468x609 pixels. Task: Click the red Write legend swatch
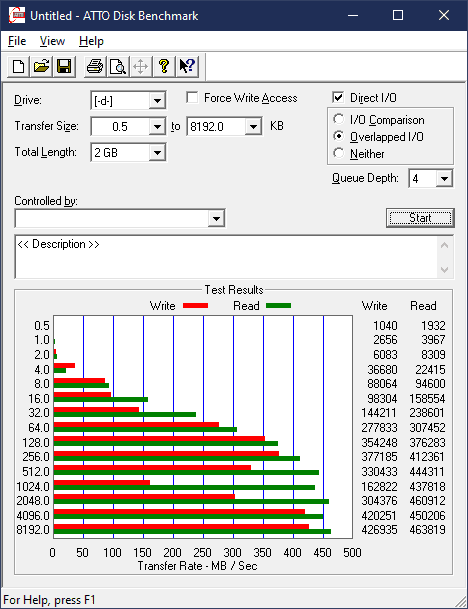pyautogui.click(x=195, y=306)
